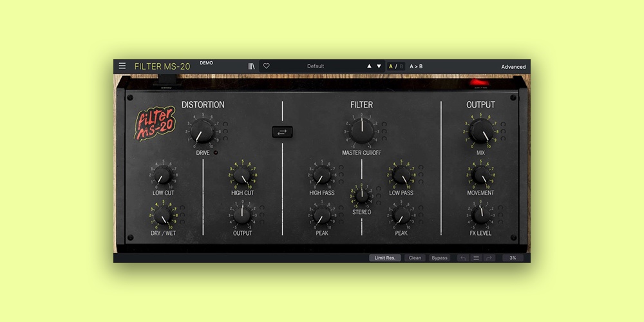This screenshot has width=644, height=322.
Task: Click the Master Cutoff knob
Action: point(361,131)
